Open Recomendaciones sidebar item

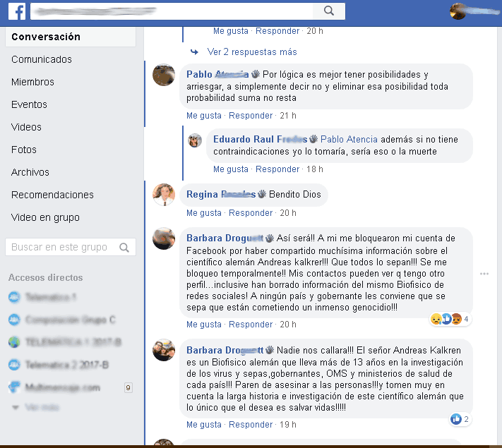tap(52, 195)
